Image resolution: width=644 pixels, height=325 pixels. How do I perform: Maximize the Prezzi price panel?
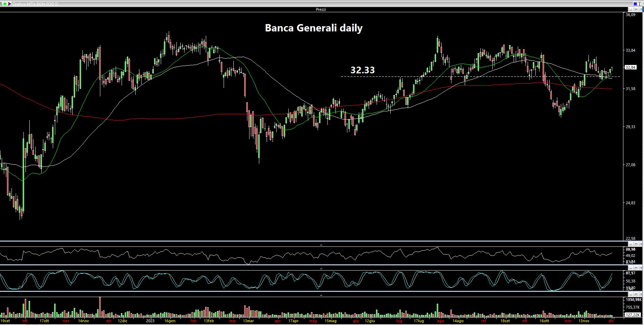pos(636,9)
